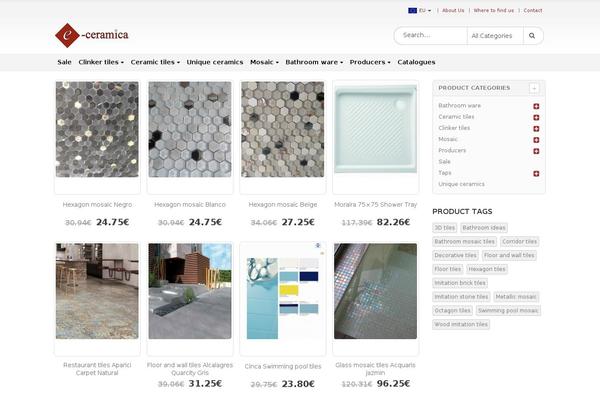Click the Floor and wall tiles tag
This screenshot has width=600, height=400.
click(509, 255)
